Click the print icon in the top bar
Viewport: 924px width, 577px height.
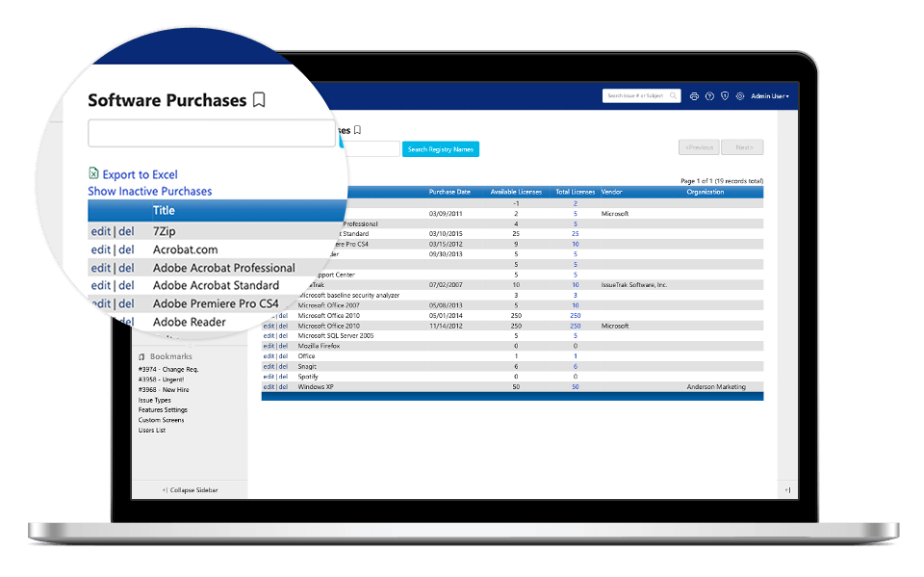[694, 96]
